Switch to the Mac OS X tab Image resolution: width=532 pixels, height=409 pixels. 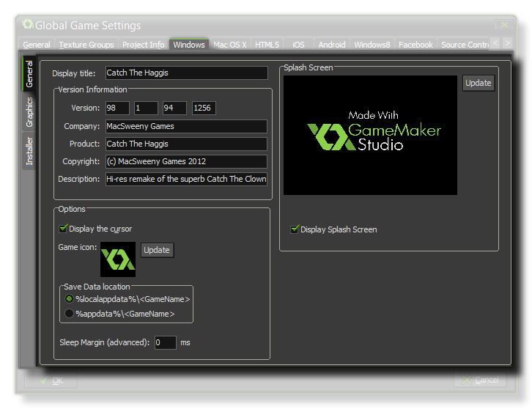coord(230,45)
